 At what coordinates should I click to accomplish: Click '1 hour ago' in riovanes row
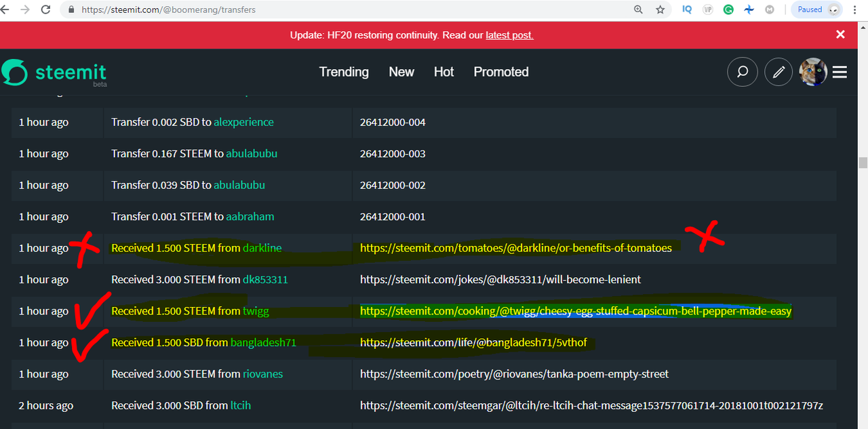pyautogui.click(x=43, y=374)
